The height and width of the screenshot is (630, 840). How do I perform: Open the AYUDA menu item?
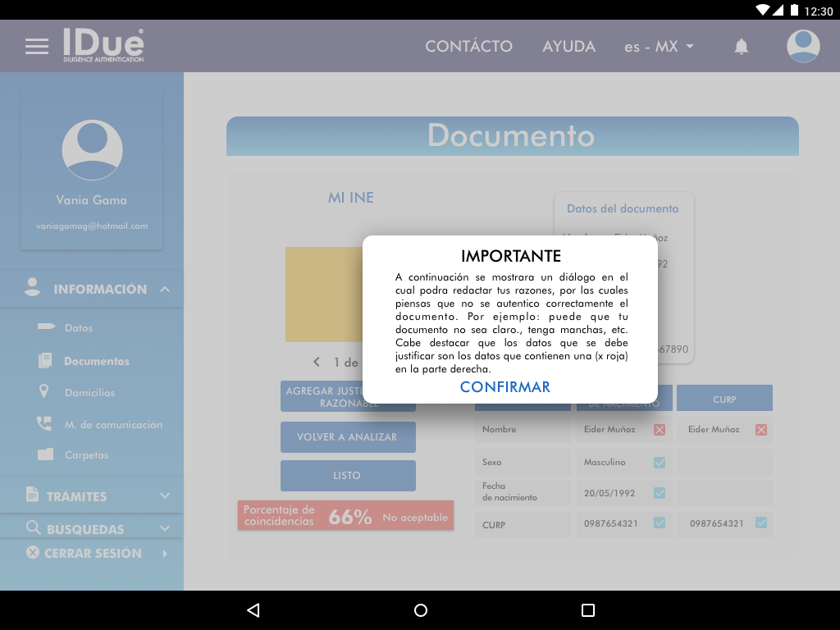pos(568,47)
